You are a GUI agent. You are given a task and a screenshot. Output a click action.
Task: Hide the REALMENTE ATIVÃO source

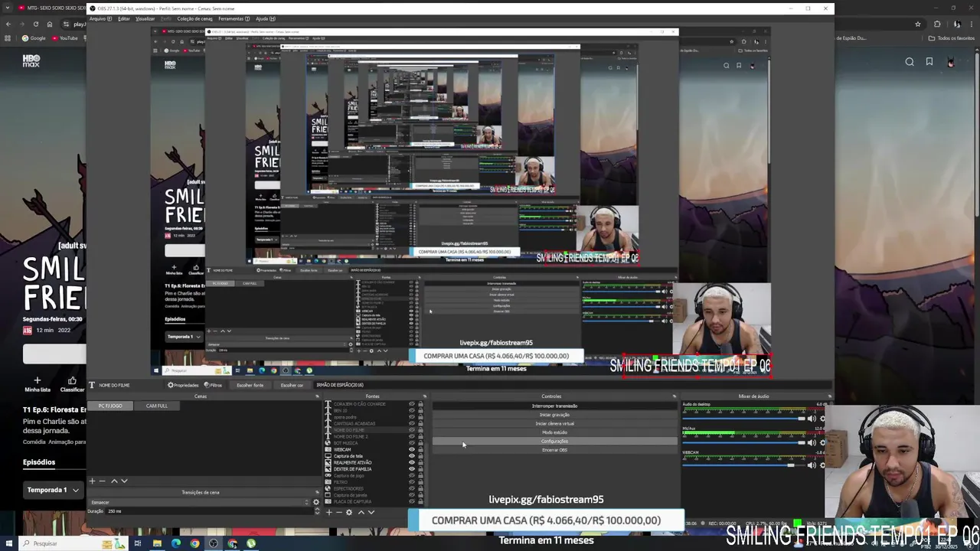[x=411, y=462]
